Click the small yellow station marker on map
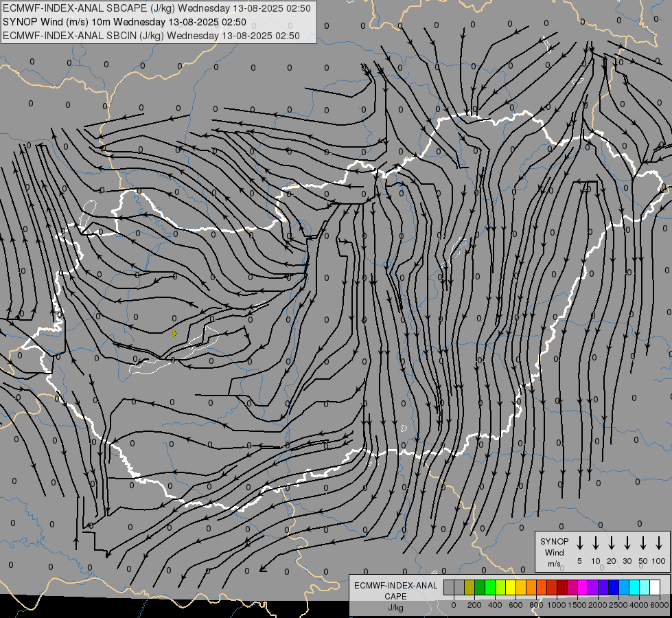Viewport: 672px width, 618px height. (x=174, y=333)
